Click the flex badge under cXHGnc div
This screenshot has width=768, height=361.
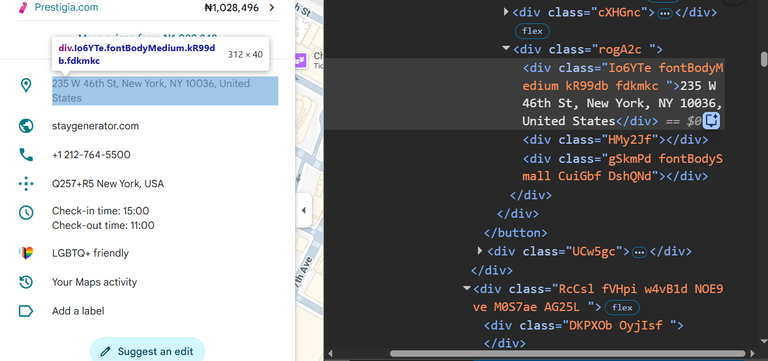pyautogui.click(x=532, y=31)
